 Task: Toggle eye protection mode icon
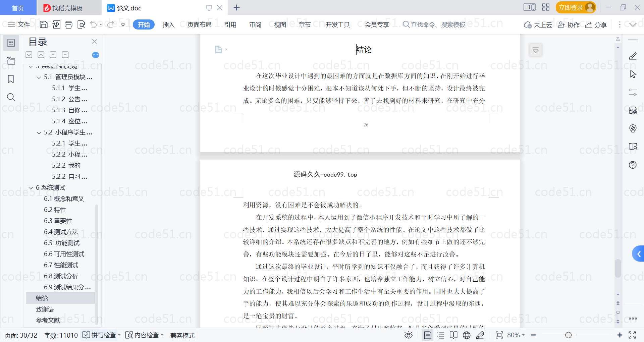click(409, 335)
